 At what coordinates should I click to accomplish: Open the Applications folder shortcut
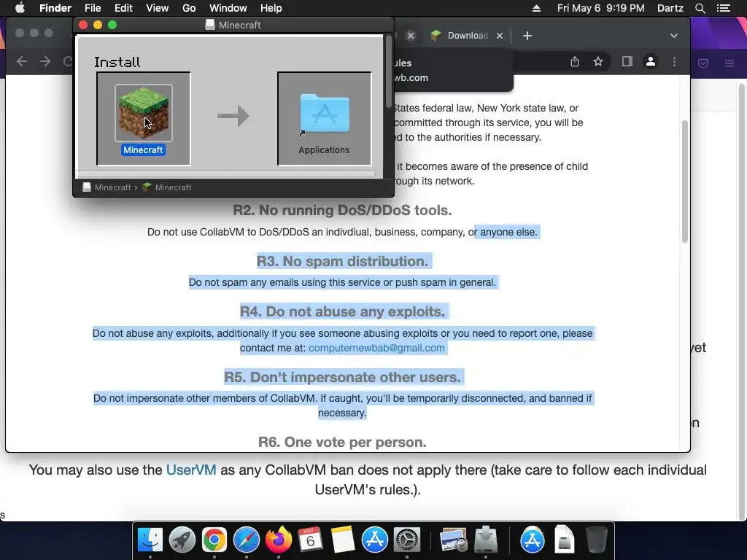point(324,114)
